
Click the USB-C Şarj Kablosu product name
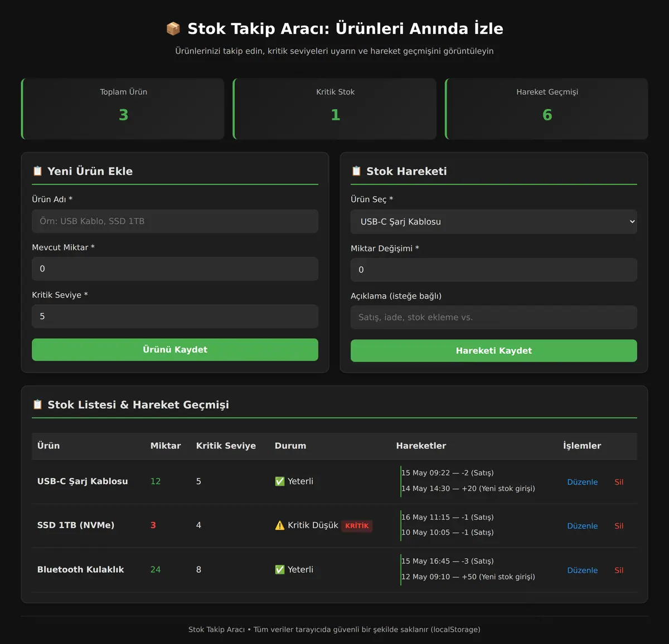point(83,481)
